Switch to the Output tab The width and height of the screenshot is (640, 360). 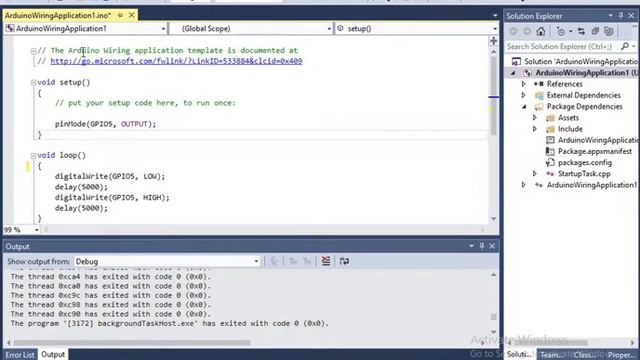point(53,354)
